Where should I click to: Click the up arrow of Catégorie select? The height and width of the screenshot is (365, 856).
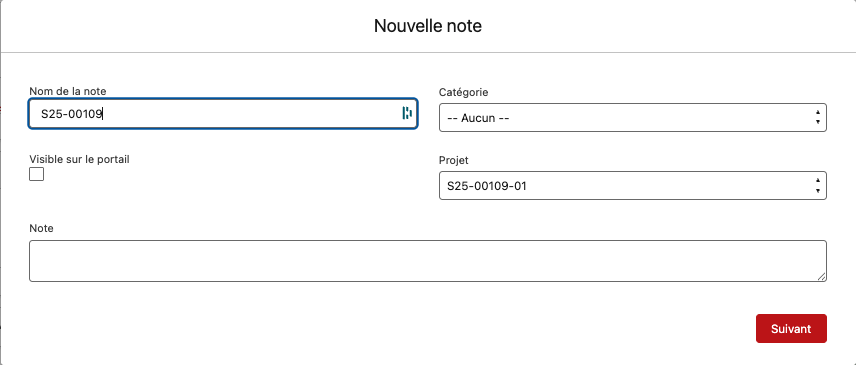pyautogui.click(x=817, y=113)
